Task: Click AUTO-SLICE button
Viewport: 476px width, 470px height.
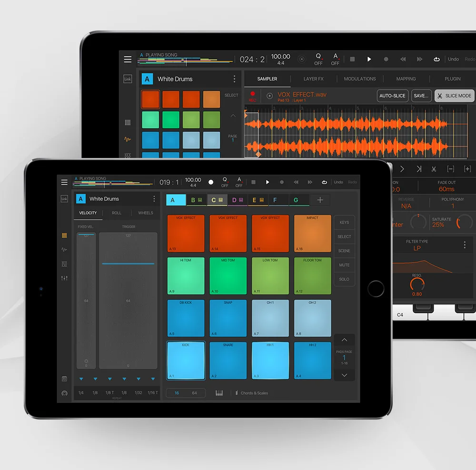Action: pyautogui.click(x=392, y=96)
